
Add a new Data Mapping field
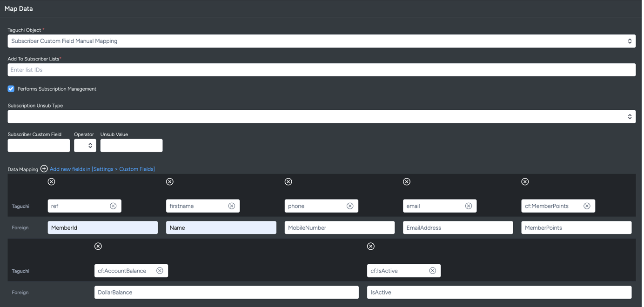point(44,168)
